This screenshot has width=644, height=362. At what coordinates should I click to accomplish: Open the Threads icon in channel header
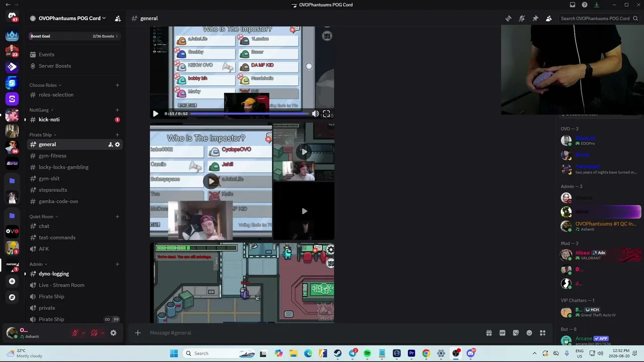(x=509, y=19)
